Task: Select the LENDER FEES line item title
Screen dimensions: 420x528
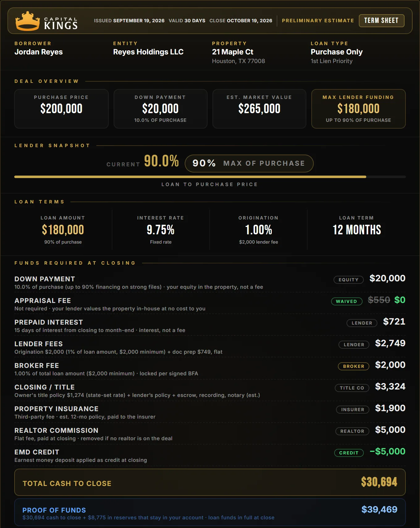Action: [x=39, y=344]
